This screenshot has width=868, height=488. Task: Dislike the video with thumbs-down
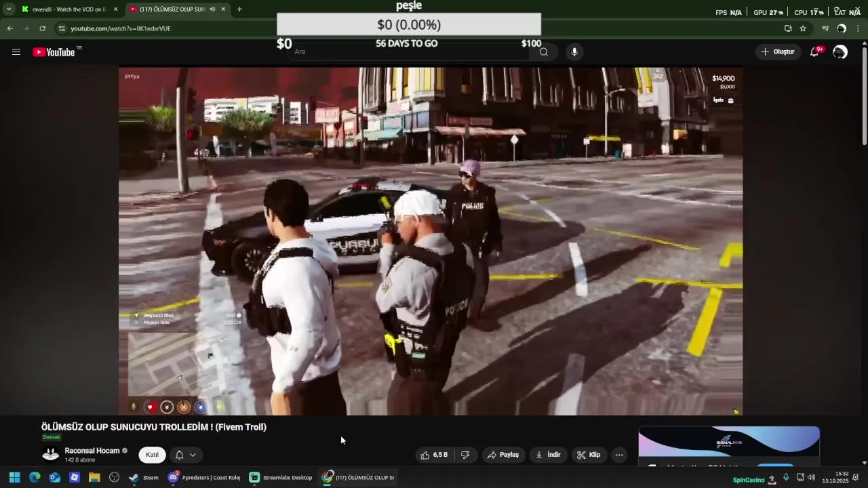click(465, 455)
